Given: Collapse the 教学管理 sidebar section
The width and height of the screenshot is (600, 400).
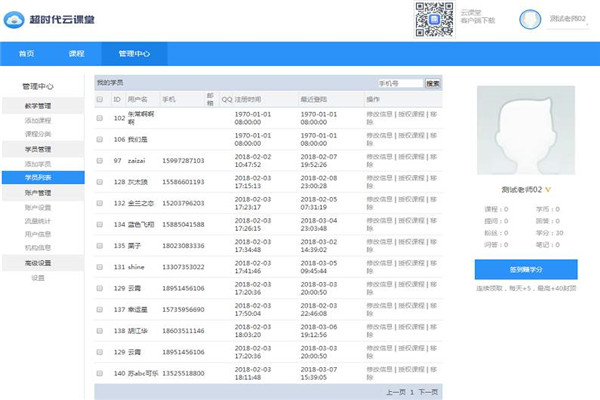Looking at the screenshot, I should click(38, 105).
